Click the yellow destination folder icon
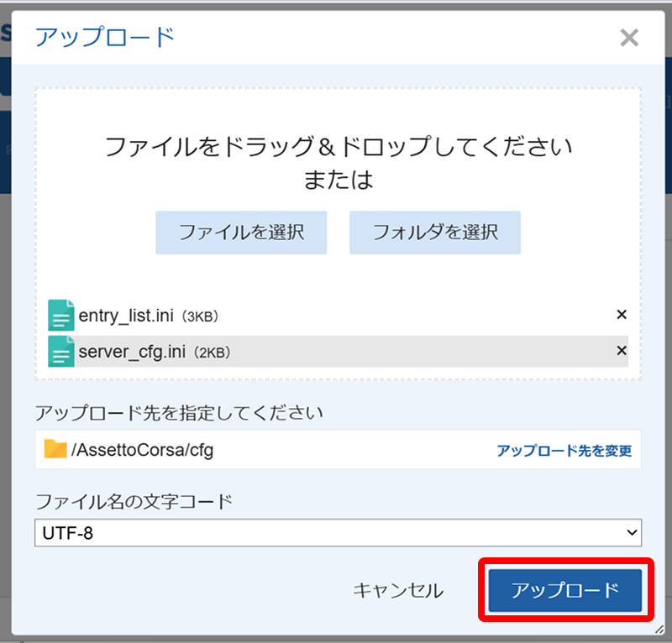 tap(55, 449)
